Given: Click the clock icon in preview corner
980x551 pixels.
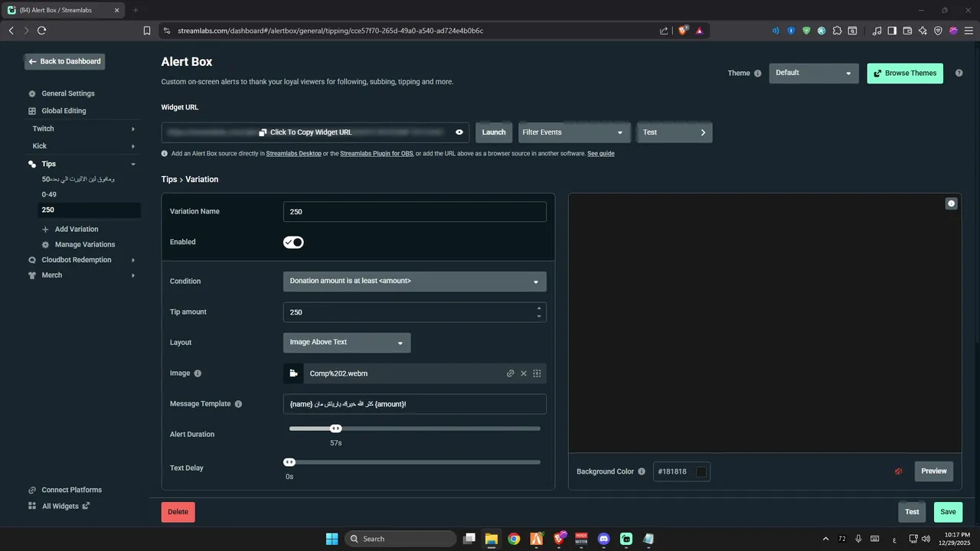Looking at the screenshot, I should [x=951, y=204].
